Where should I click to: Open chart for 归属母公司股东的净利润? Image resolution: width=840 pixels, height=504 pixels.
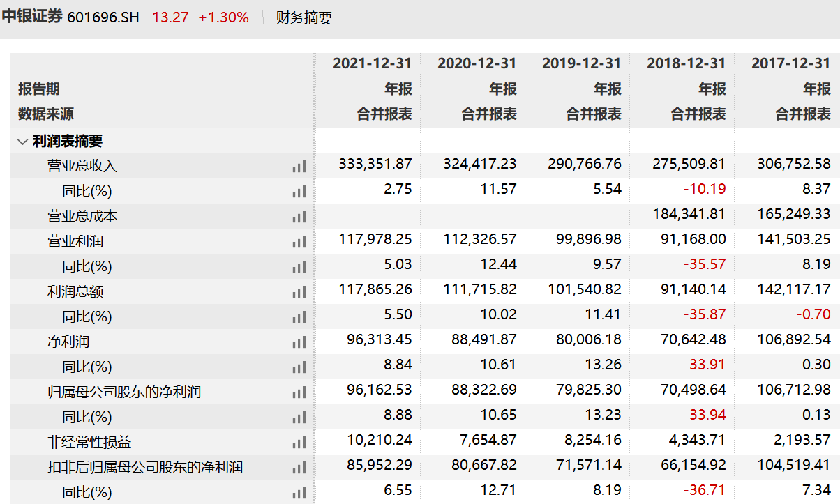point(299,392)
